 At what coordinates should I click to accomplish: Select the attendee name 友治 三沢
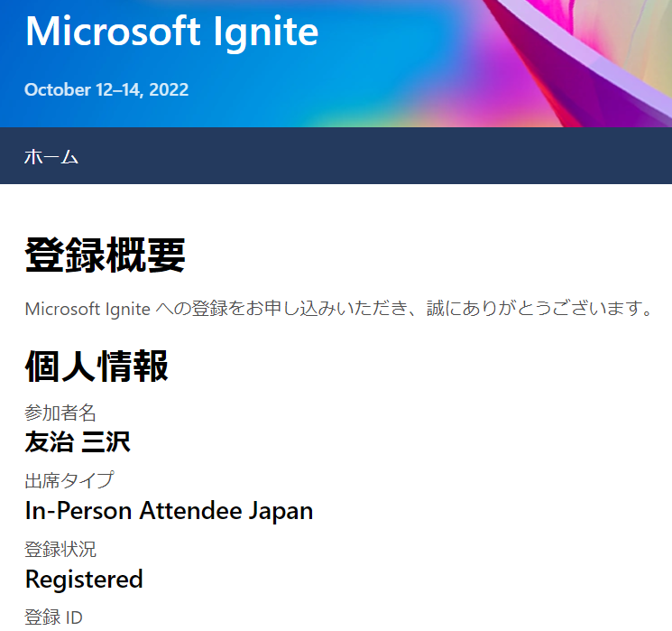78,441
